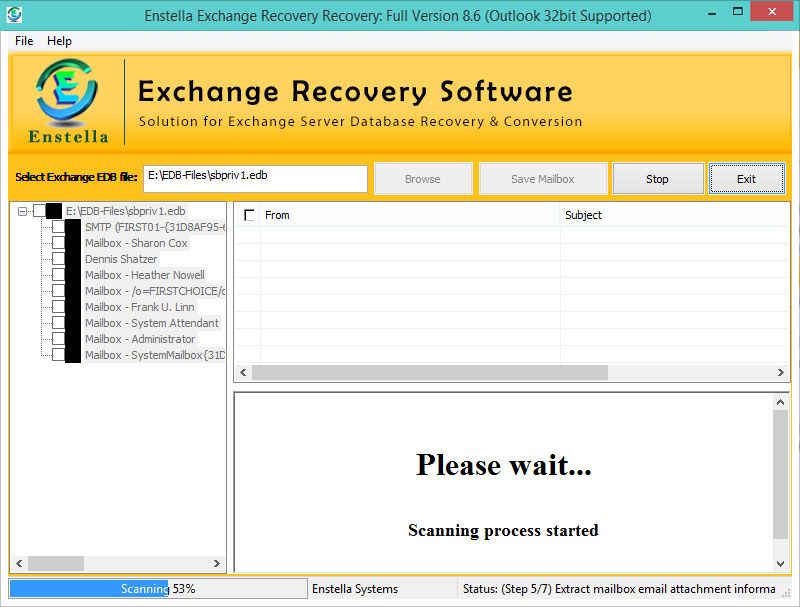Check the Mailbox - /o=FIRSTCHOICE checkbox
Image resolution: width=800 pixels, height=607 pixels.
tap(58, 291)
